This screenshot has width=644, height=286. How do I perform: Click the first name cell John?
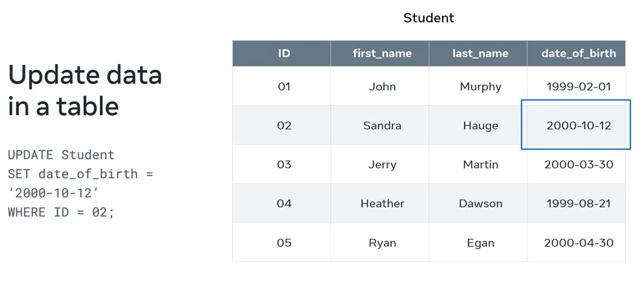coord(382,87)
